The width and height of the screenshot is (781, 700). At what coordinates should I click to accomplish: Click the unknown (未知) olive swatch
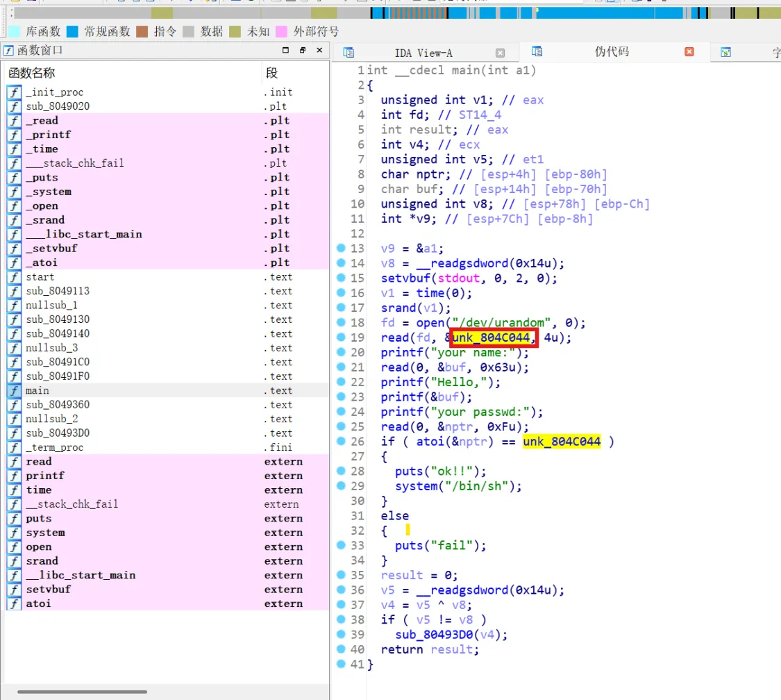point(235,32)
